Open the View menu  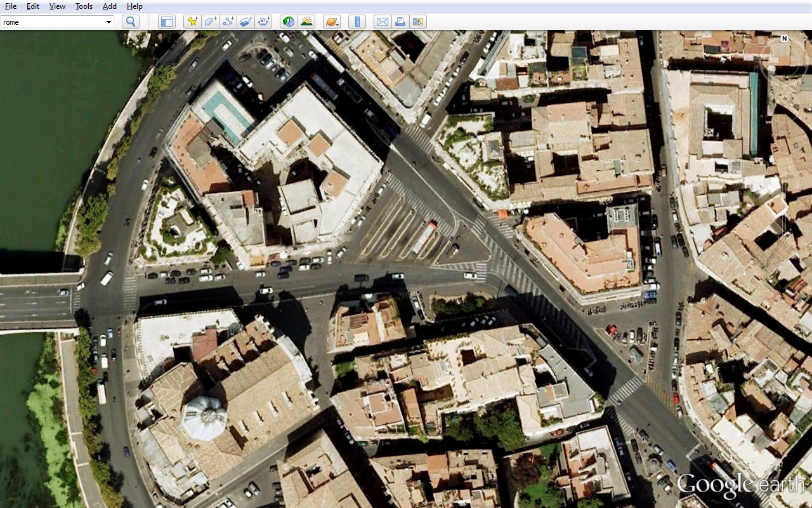coord(57,6)
